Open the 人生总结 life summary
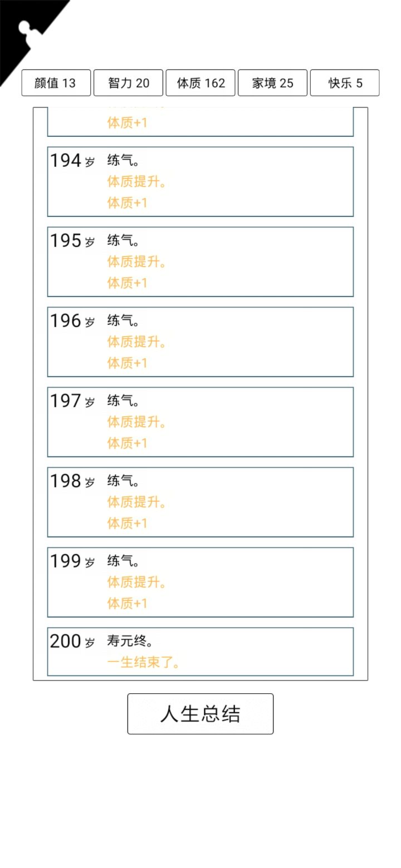401x868 pixels. pos(200,714)
